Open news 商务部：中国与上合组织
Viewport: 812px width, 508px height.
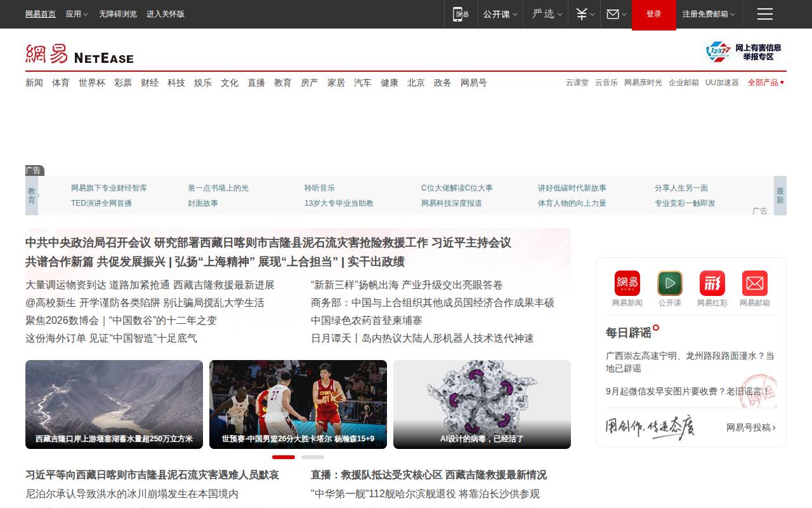point(433,303)
